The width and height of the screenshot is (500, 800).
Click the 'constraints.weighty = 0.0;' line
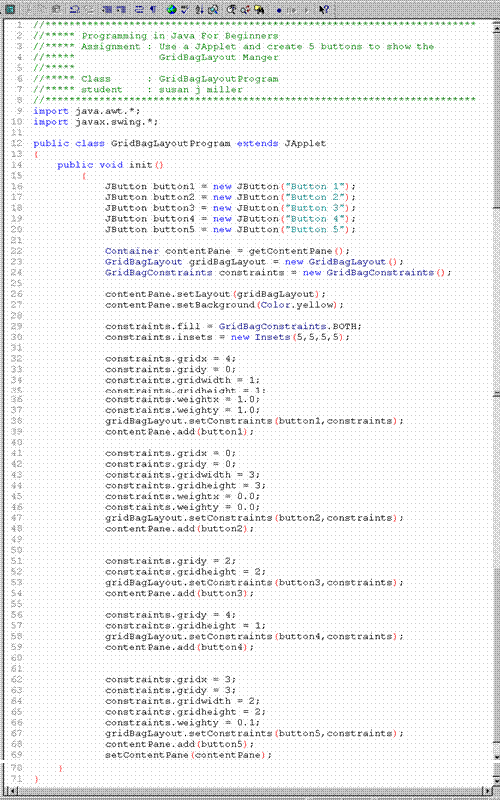coord(183,507)
